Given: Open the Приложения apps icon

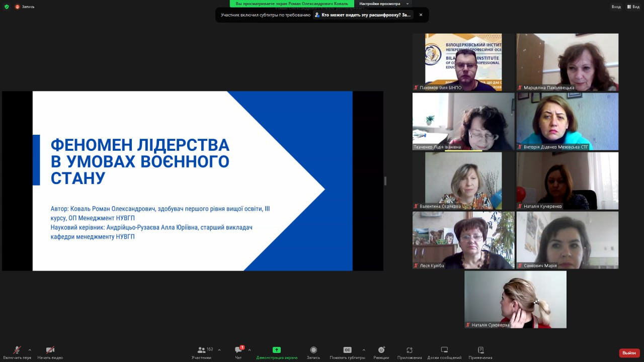Looking at the screenshot, I should (x=410, y=350).
